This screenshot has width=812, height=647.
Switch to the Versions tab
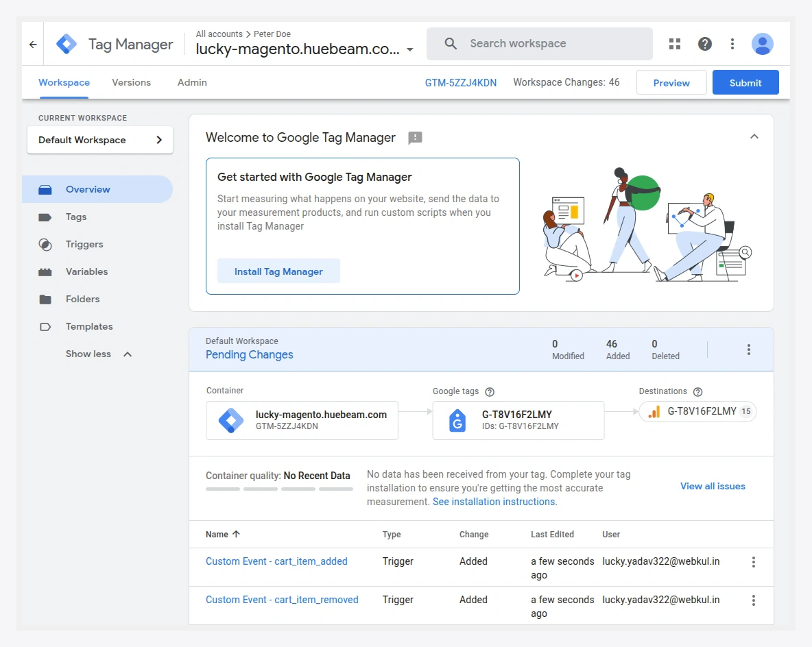click(131, 83)
